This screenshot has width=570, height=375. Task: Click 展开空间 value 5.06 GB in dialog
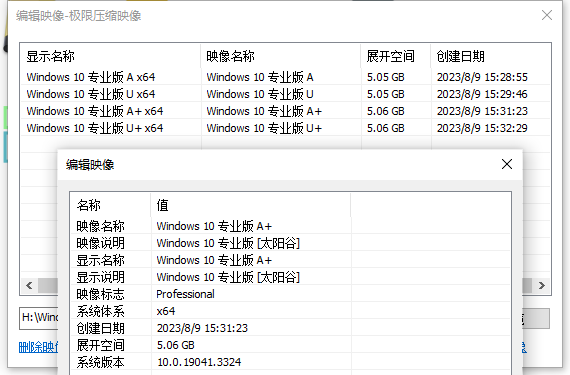[176, 345]
